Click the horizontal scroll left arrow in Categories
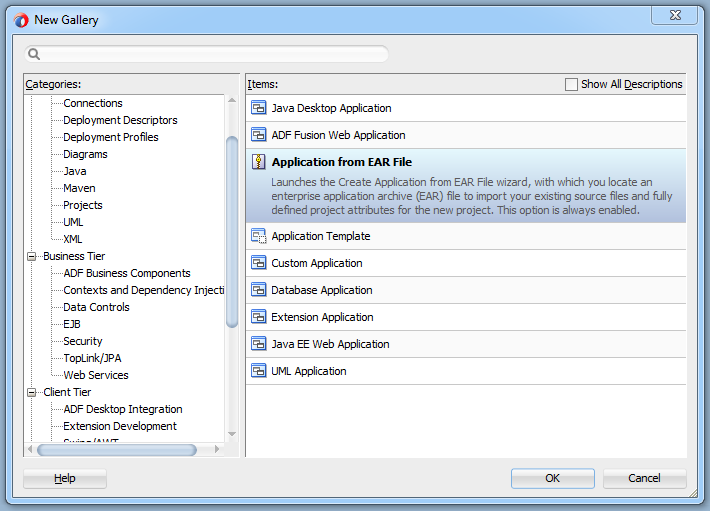This screenshot has height=511, width=710. pos(30,449)
